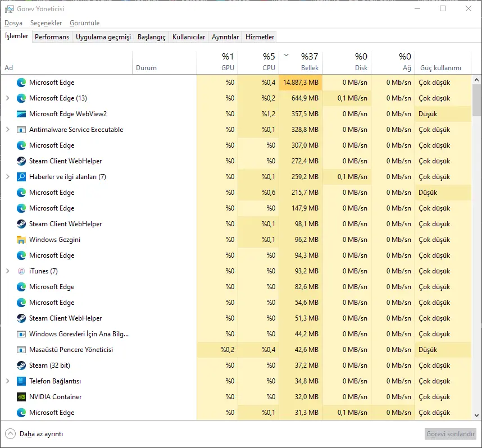Select the 644,9 MB memory cell

point(301,98)
